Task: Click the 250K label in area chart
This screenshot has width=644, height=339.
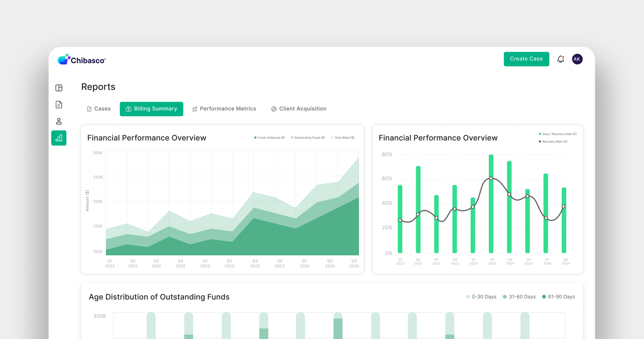Action: [98, 177]
